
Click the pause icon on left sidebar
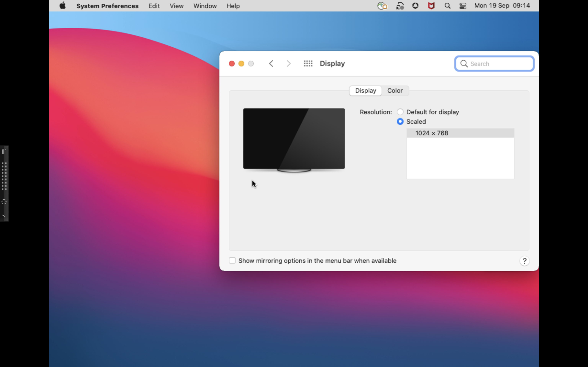tap(4, 152)
